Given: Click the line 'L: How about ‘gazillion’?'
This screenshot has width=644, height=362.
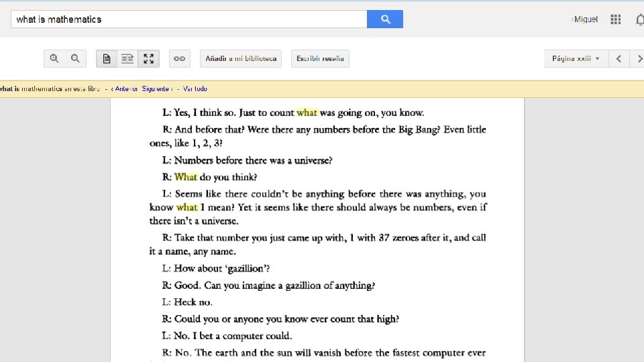Looking at the screenshot, I should pyautogui.click(x=215, y=268).
